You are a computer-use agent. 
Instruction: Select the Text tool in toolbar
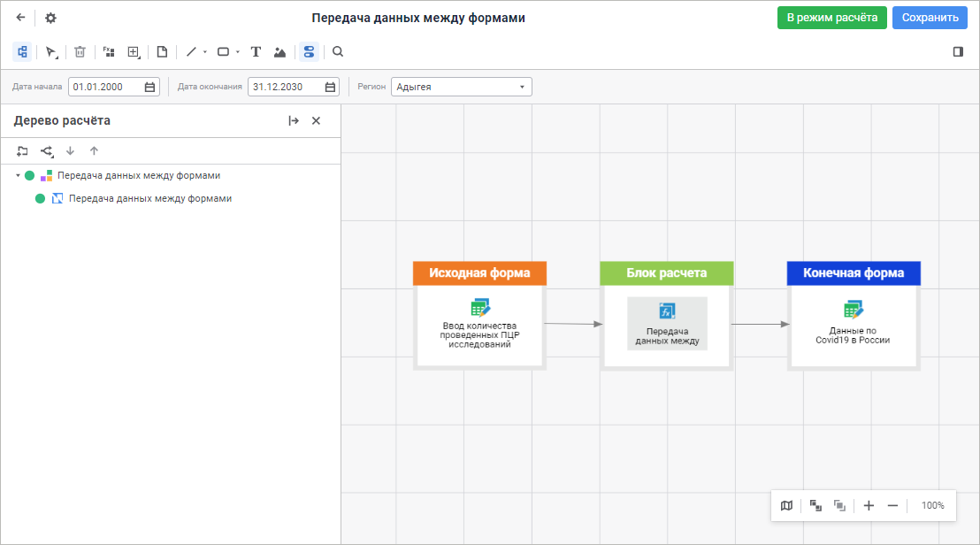pyautogui.click(x=256, y=52)
